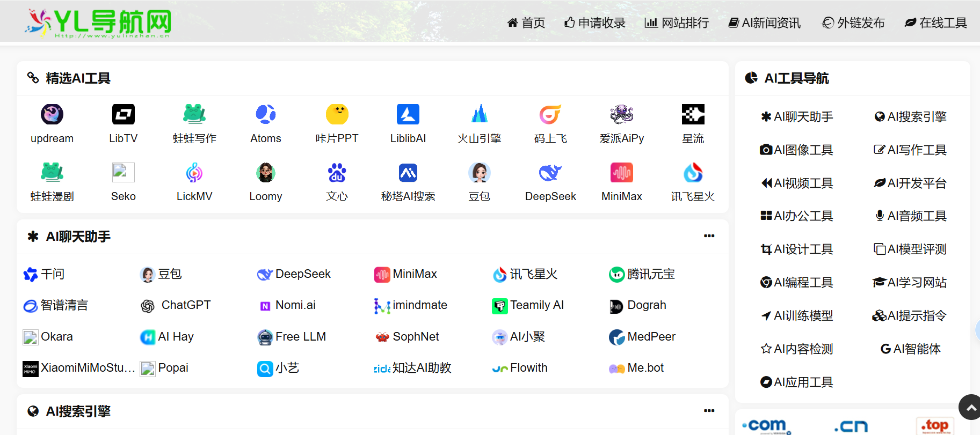Select AI智能体 in the sidebar navigation

tap(911, 349)
